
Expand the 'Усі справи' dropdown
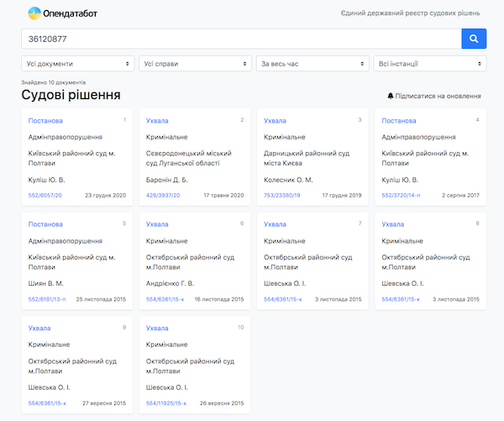pos(196,63)
